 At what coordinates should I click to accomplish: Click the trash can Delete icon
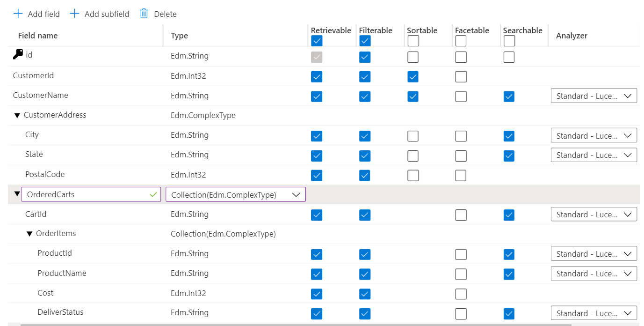coord(144,14)
